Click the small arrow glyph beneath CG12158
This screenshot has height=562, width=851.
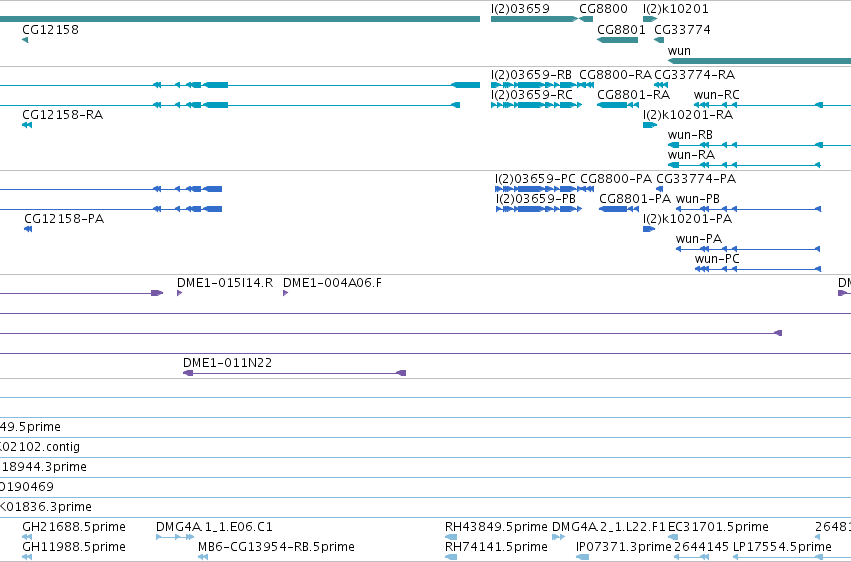point(25,40)
